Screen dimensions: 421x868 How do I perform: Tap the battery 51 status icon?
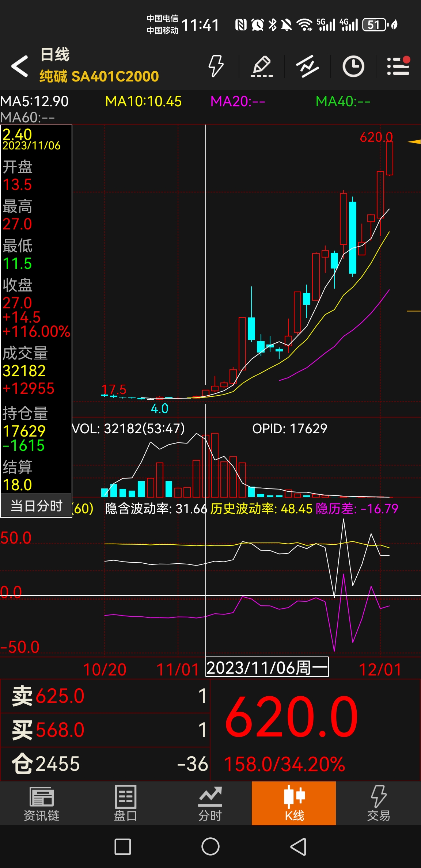coord(375,25)
